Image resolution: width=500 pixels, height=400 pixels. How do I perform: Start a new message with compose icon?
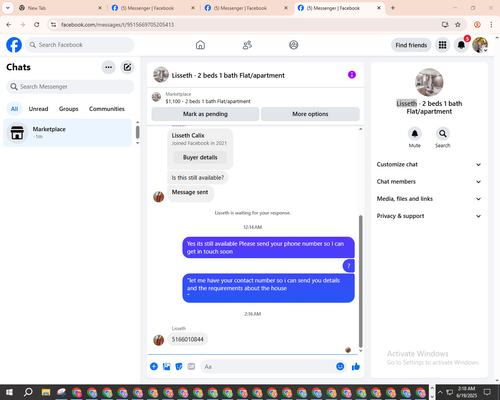[x=127, y=67]
